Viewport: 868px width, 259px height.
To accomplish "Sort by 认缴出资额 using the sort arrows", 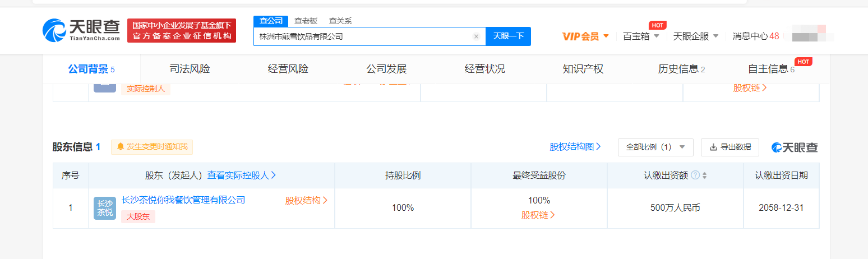I will pos(704,175).
